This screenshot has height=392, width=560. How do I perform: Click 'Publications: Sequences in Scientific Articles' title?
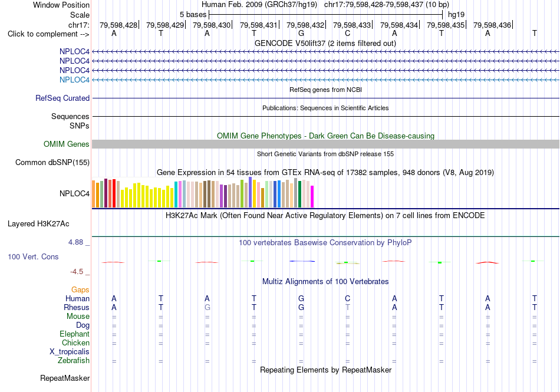325,108
